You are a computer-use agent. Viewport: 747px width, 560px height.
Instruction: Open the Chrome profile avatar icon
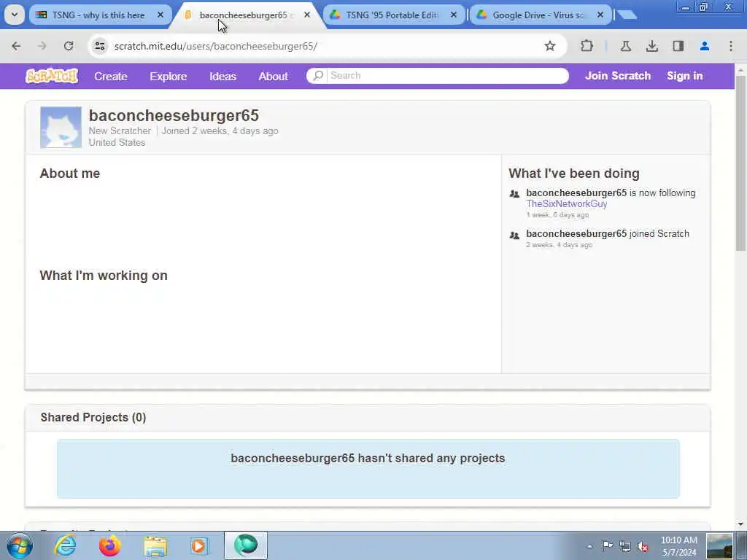click(x=705, y=46)
